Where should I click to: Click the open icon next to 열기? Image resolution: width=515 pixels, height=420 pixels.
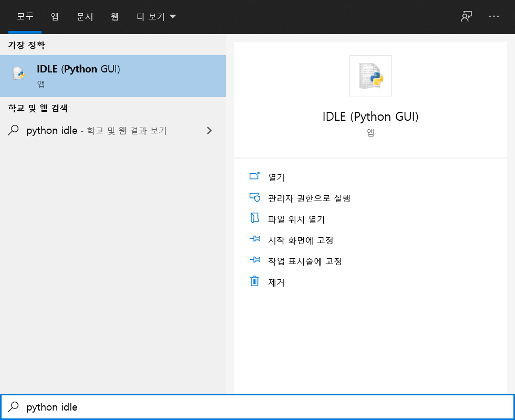pos(255,176)
